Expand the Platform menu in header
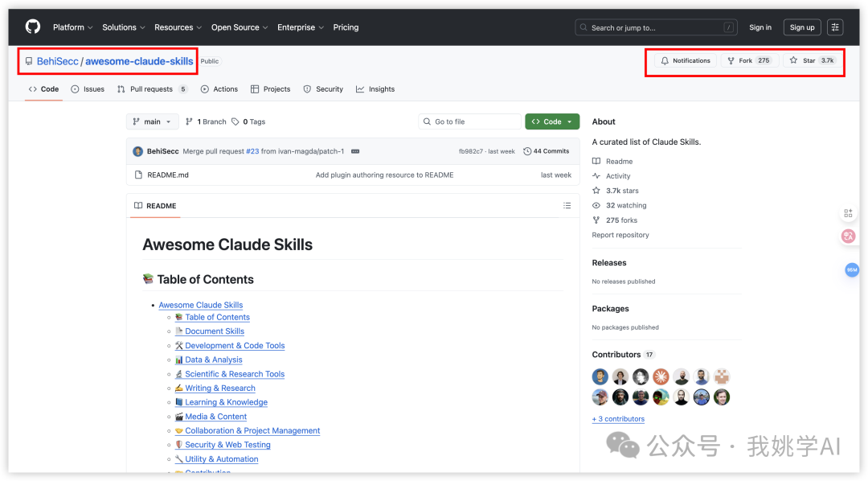 72,27
